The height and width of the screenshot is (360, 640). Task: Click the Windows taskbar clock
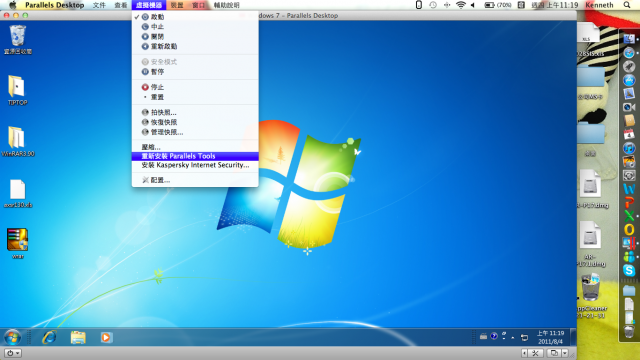pyautogui.click(x=550, y=337)
